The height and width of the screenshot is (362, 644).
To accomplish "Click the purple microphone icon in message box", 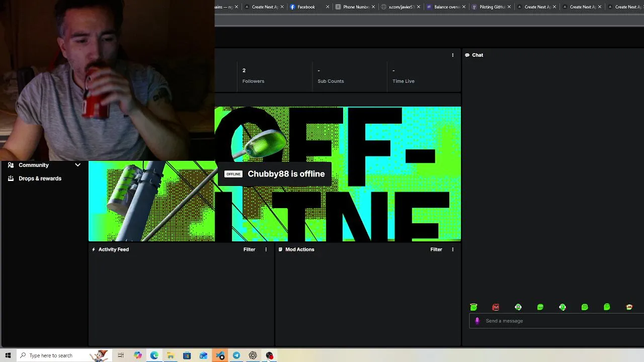I will tap(477, 321).
